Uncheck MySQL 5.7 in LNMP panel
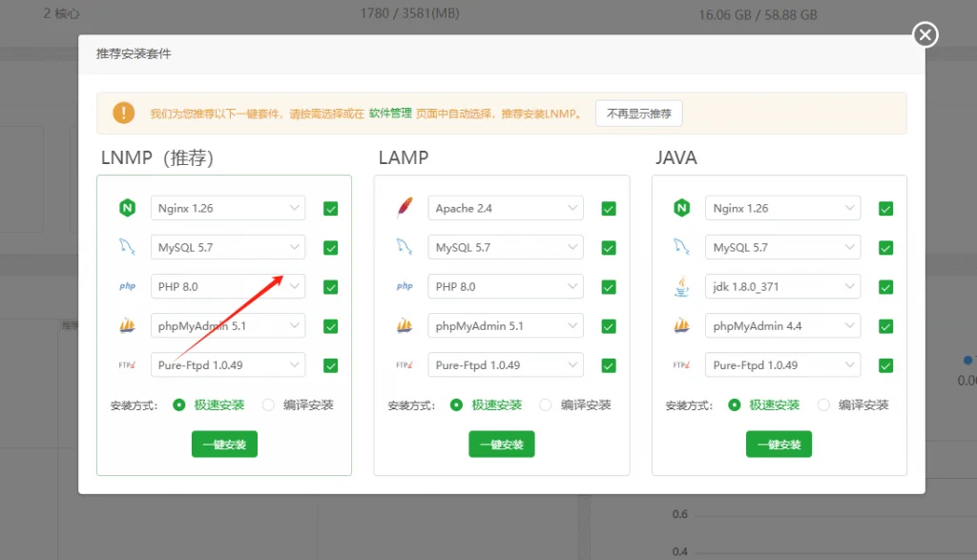977x560 pixels. point(331,248)
